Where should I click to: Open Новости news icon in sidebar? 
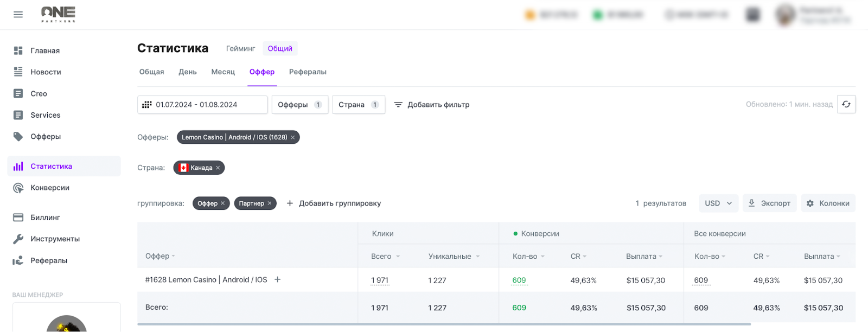click(x=18, y=72)
